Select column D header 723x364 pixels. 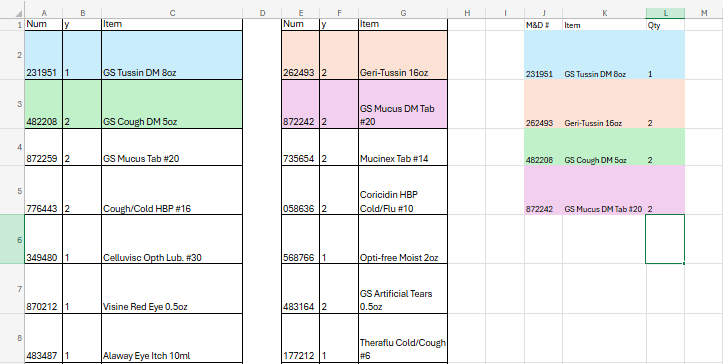point(262,13)
